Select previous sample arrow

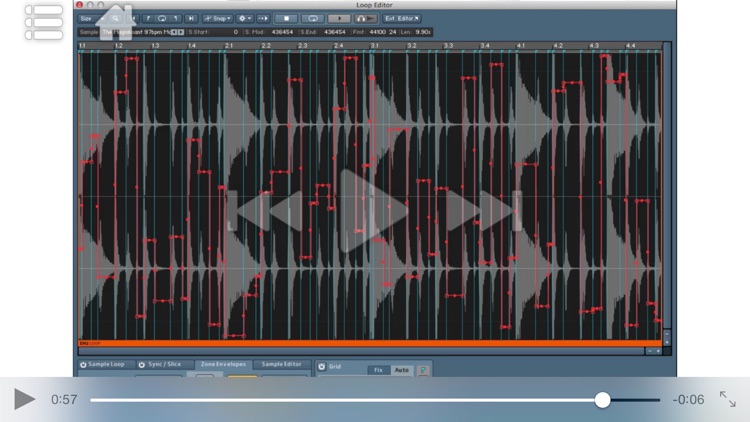pos(174,32)
